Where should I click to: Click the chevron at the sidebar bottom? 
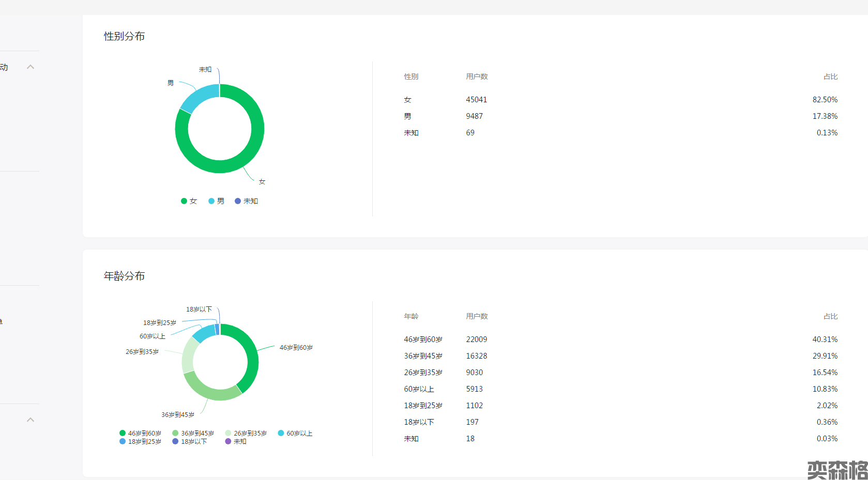click(x=31, y=420)
